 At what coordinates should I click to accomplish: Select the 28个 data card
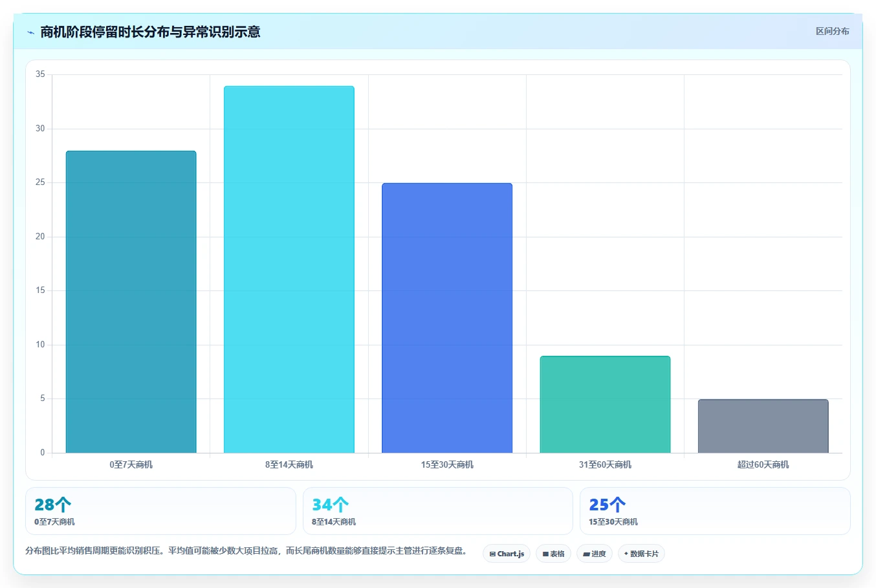pos(160,511)
